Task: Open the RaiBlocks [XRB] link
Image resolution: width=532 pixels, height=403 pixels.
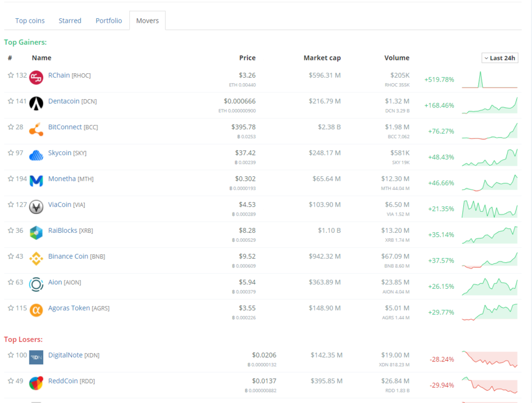Action: tap(70, 230)
